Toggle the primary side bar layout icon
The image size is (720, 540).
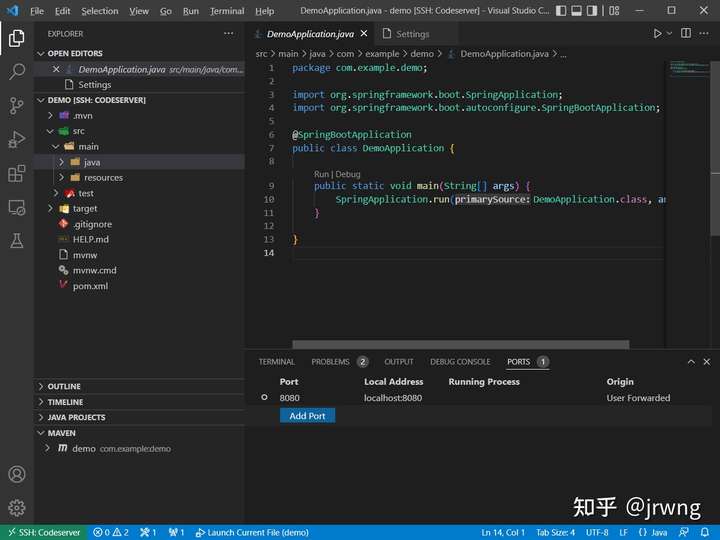561,11
